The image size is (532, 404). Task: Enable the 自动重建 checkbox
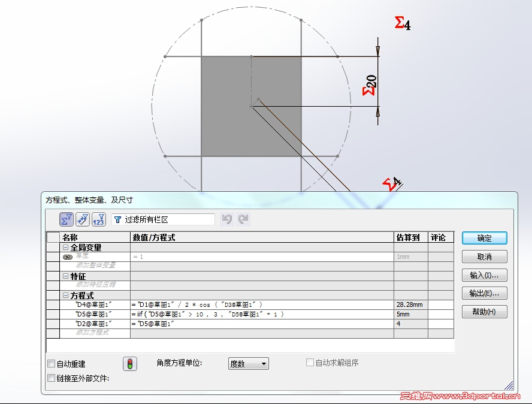click(x=52, y=364)
